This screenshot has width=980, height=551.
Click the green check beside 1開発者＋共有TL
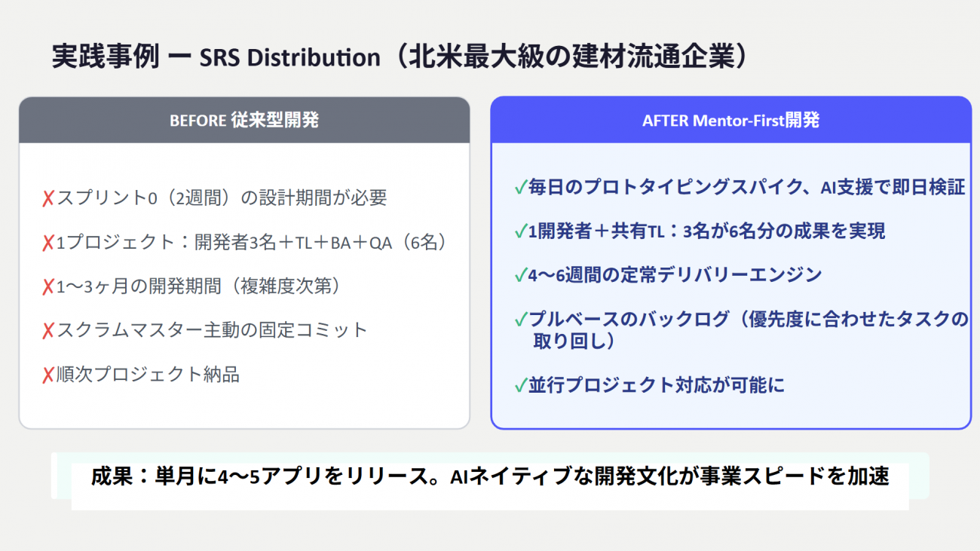click(520, 231)
